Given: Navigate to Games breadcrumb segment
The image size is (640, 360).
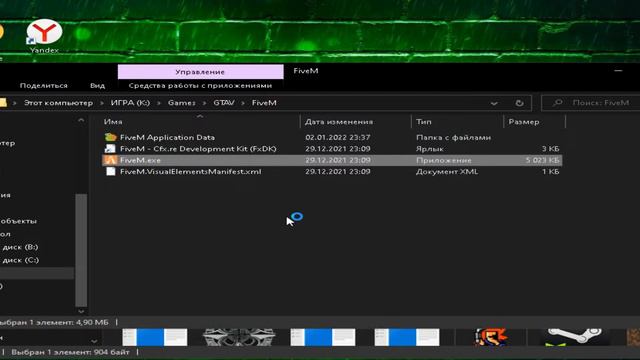Looking at the screenshot, I should point(182,103).
